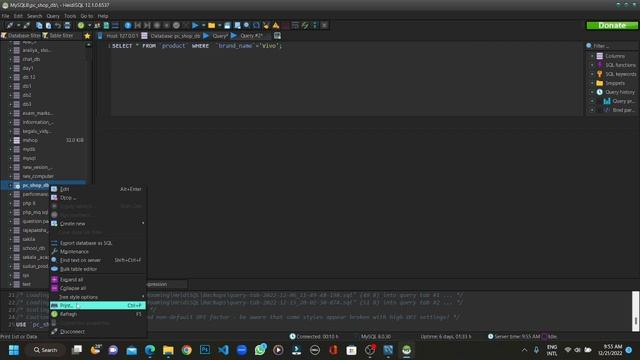Expand SQL functions in helper panel

pos(592,65)
